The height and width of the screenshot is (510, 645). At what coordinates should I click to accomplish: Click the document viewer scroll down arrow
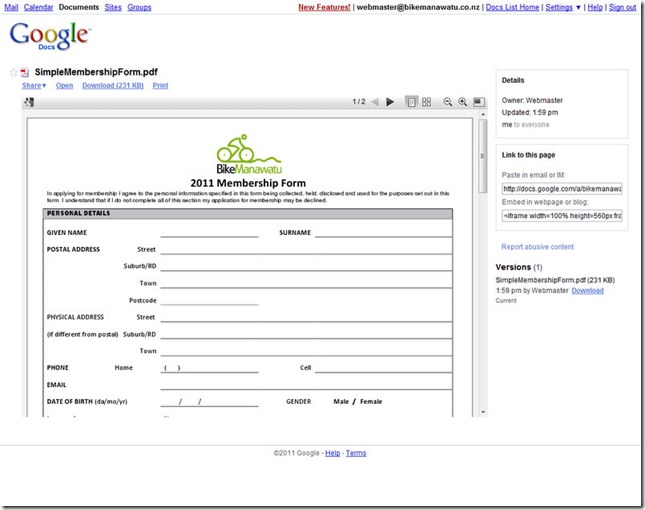pos(483,411)
